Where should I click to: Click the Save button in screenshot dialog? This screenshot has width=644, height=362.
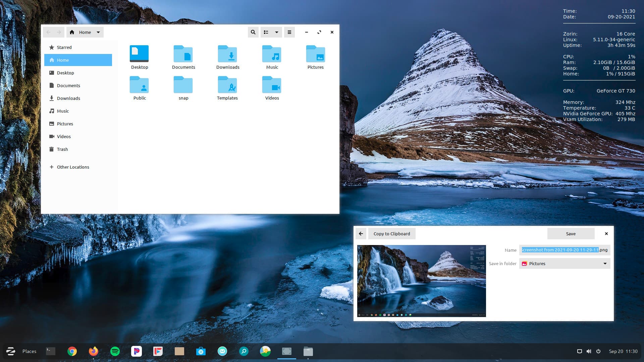(x=571, y=234)
